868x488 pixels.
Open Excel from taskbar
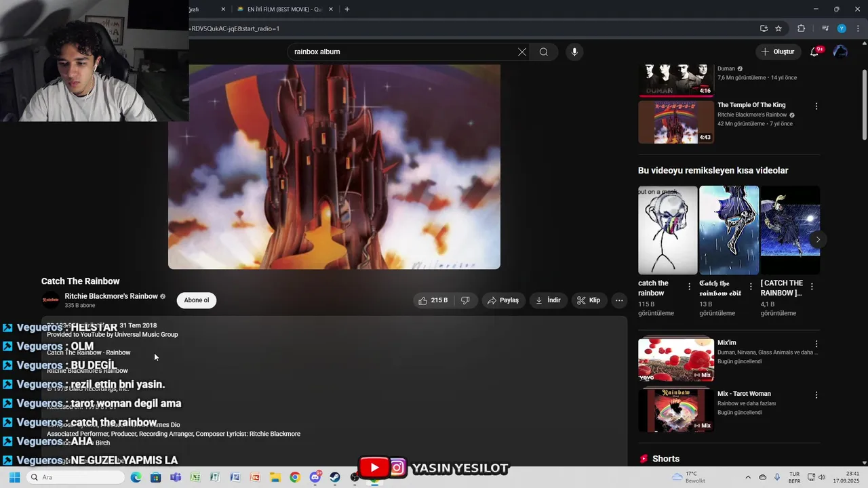pyautogui.click(x=195, y=477)
